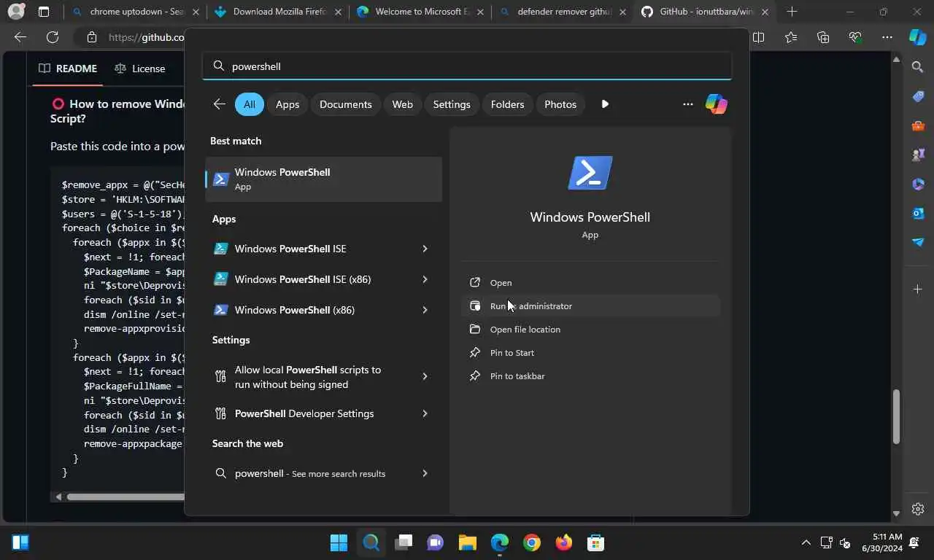Click Pin to taskbar
934x560 pixels.
tap(592, 376)
